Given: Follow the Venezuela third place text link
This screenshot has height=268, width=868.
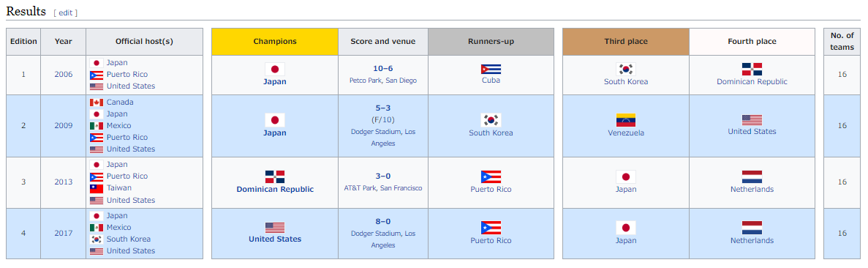Looking at the screenshot, I should 625,133.
